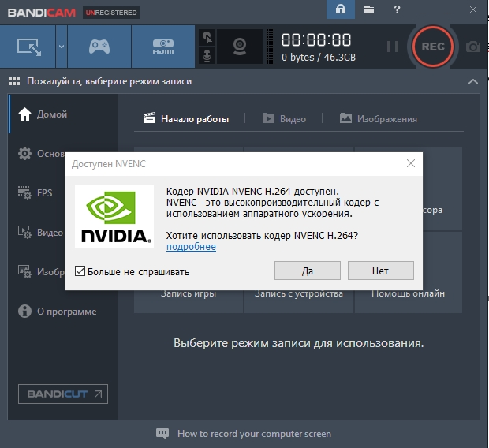Select game recording mode gamepad icon
The image size is (489, 448).
pos(99,47)
